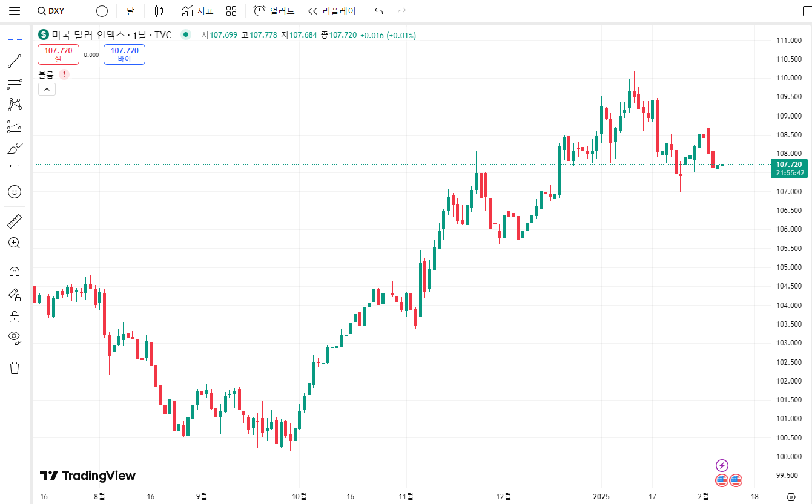Screen dimensions: 812x504
Task: Click the 100.000 price scale label
Action: click(789, 456)
